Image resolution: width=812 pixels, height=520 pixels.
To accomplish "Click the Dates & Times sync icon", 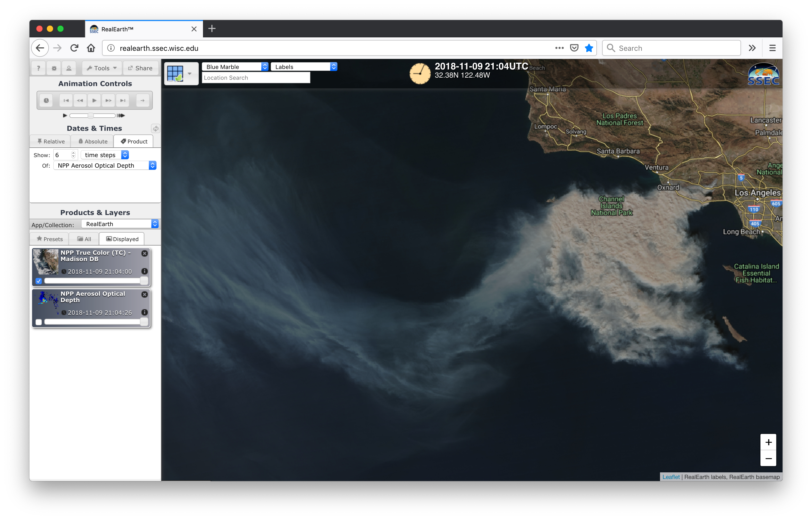I will click(x=155, y=129).
